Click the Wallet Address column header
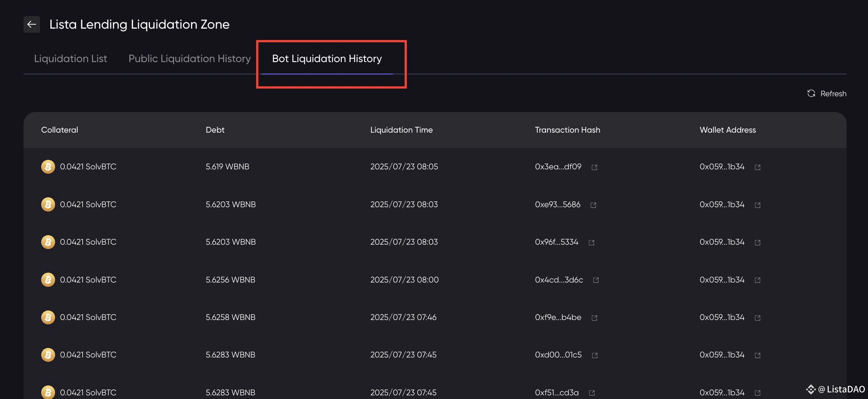The width and height of the screenshot is (868, 399). [728, 130]
